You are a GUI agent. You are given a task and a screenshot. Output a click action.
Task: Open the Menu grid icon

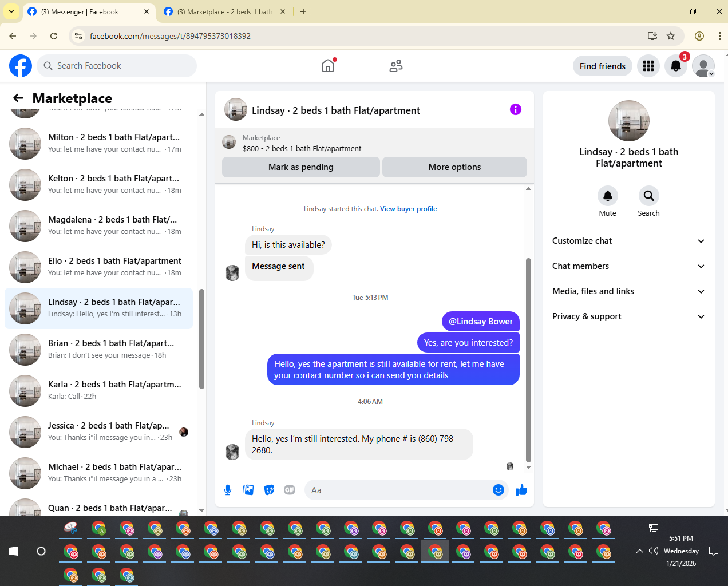tap(648, 66)
